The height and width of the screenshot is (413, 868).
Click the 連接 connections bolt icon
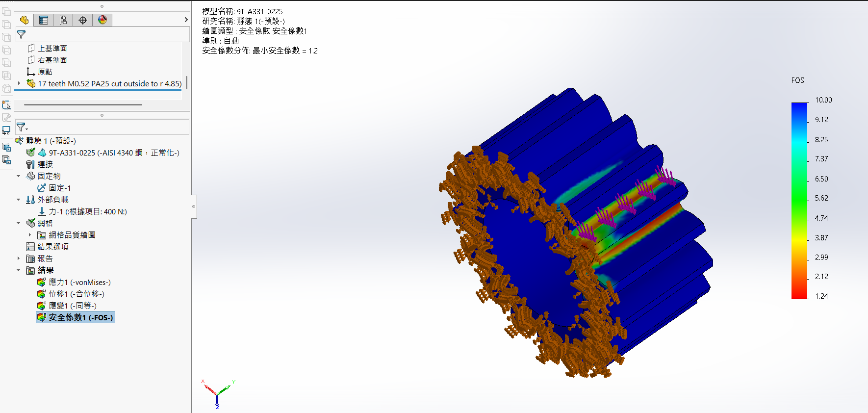(x=30, y=164)
